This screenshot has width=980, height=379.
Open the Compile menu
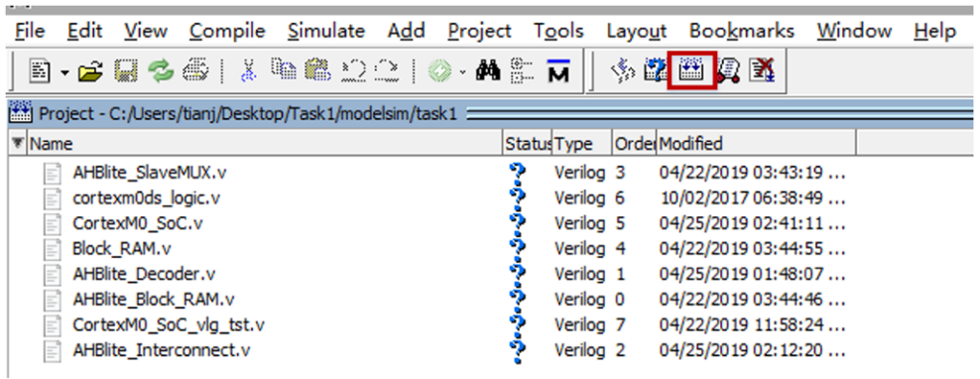227,31
